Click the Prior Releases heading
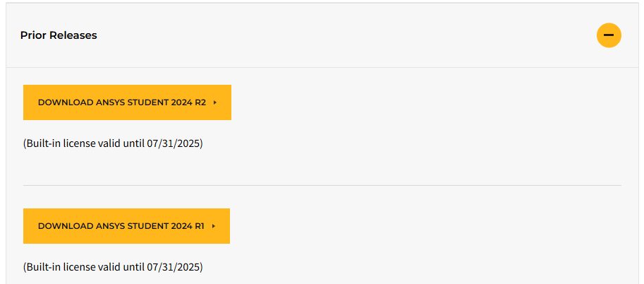 (59, 35)
